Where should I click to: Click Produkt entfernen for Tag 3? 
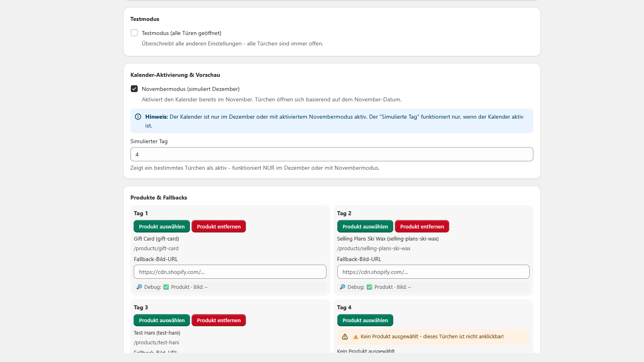tap(219, 320)
